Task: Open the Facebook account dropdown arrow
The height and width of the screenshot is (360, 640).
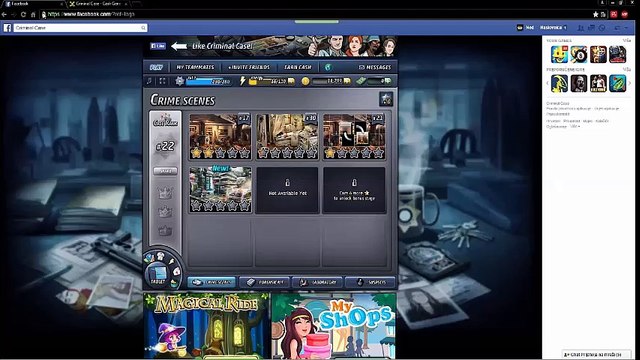Action: pyautogui.click(x=627, y=28)
